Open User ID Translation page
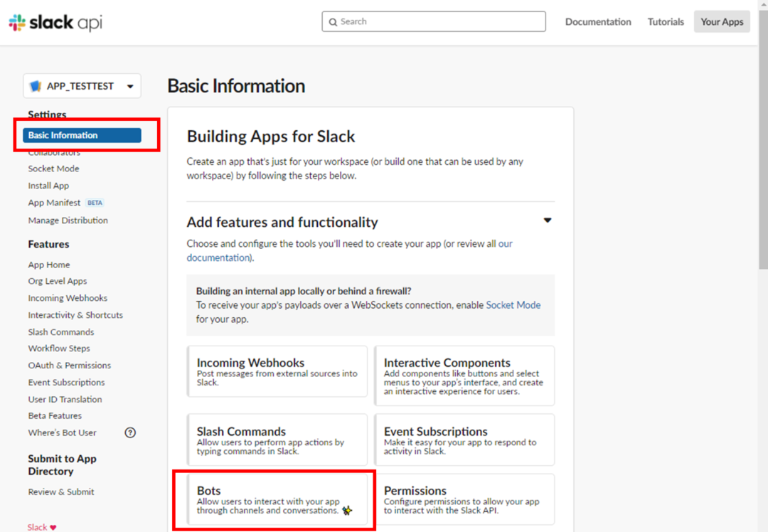The width and height of the screenshot is (768, 532). pyautogui.click(x=65, y=399)
